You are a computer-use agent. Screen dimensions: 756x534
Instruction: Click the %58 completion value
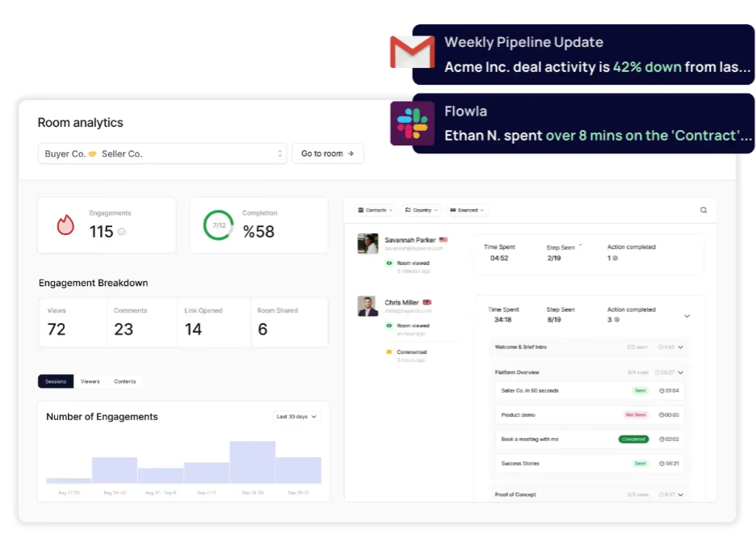pyautogui.click(x=258, y=232)
